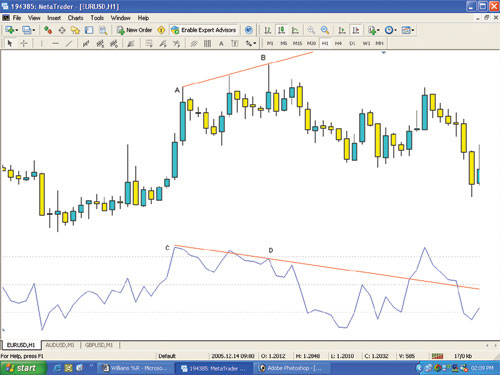Open the chart Templates icon
This screenshot has height=375, width=500.
(406, 30)
